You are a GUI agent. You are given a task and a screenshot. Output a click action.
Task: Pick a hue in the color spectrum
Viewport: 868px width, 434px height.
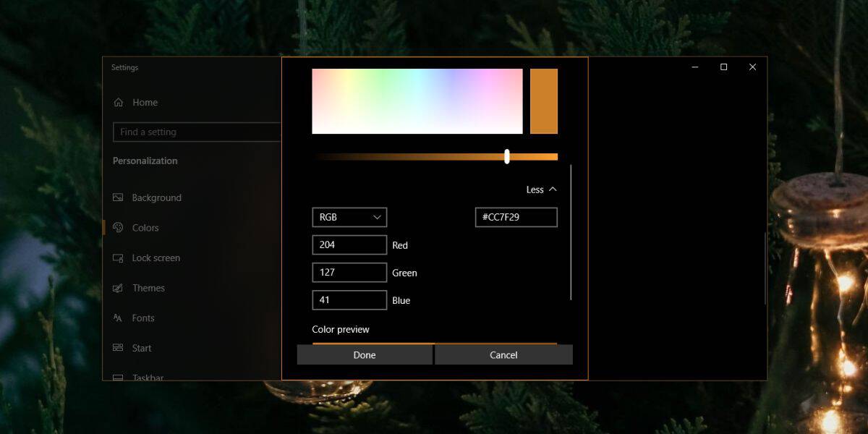click(417, 101)
